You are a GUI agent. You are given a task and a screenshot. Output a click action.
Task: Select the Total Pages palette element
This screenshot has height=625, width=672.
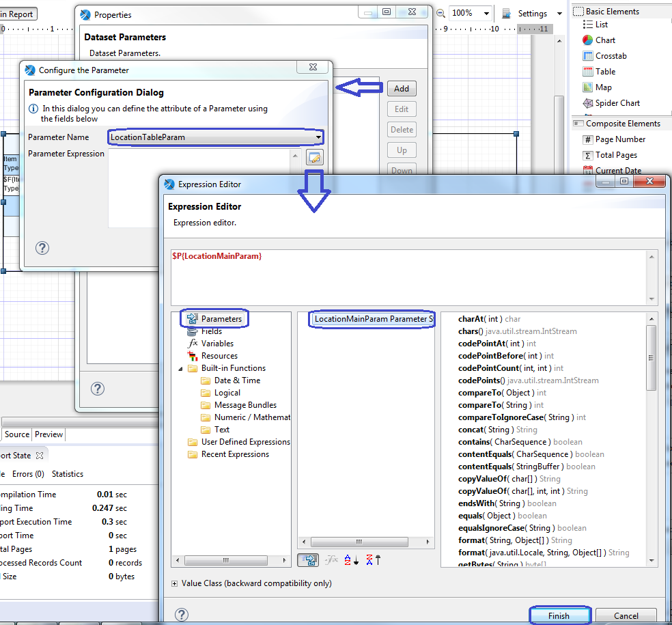coord(610,155)
